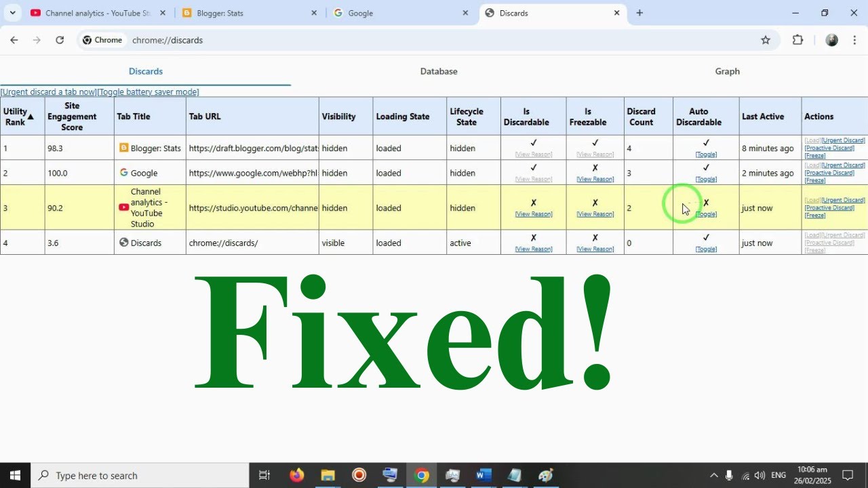868x488 pixels.
Task: Click the Type here to search box
Action: tap(140, 475)
